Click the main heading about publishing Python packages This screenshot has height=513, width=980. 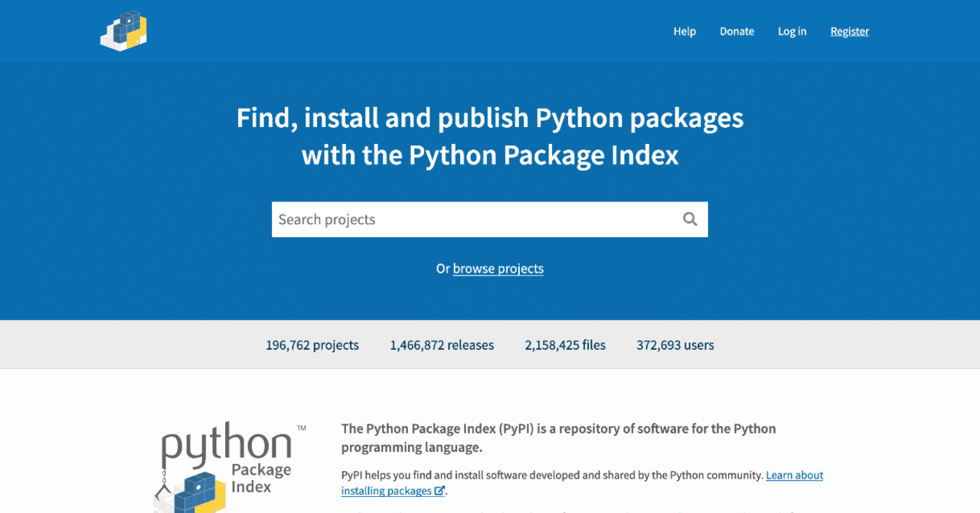pyautogui.click(x=489, y=136)
